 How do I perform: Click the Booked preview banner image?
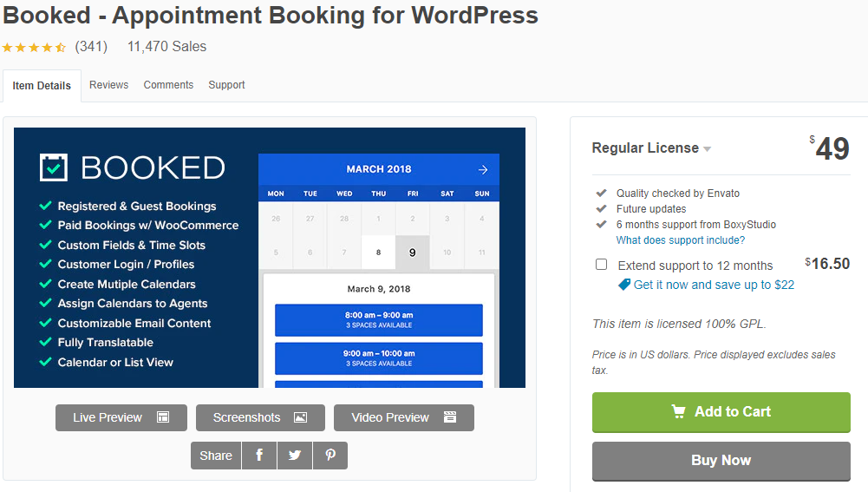point(270,258)
